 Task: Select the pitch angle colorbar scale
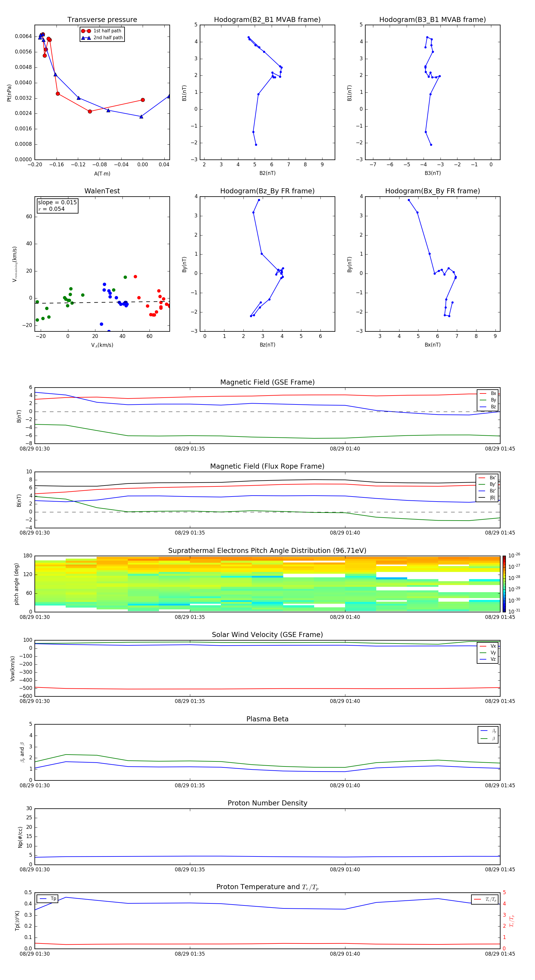[x=504, y=583]
